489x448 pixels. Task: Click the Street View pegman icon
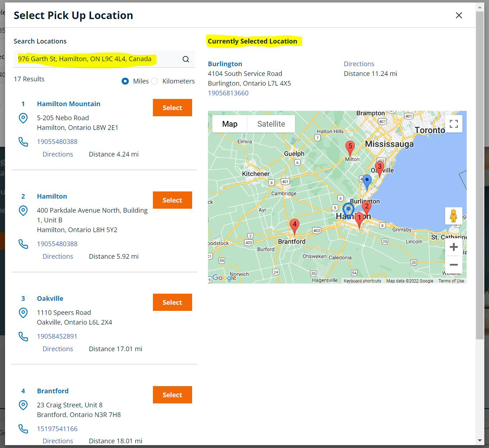[x=453, y=216]
